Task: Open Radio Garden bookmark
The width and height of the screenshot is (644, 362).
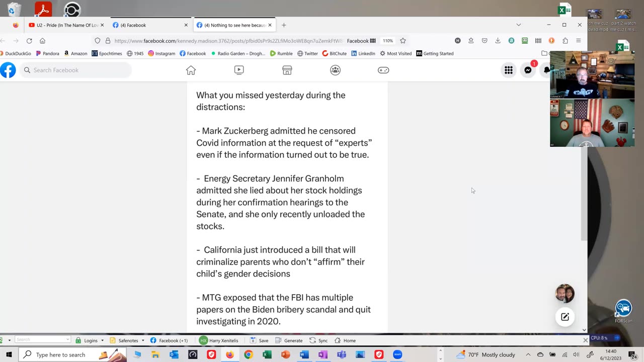Action: (x=238, y=53)
